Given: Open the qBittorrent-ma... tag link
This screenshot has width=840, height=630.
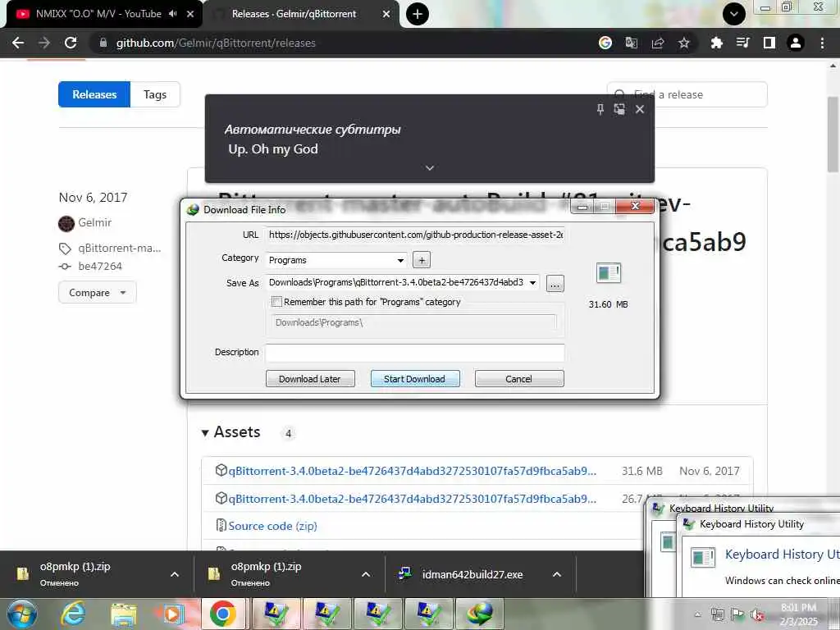Looking at the screenshot, I should (120, 248).
